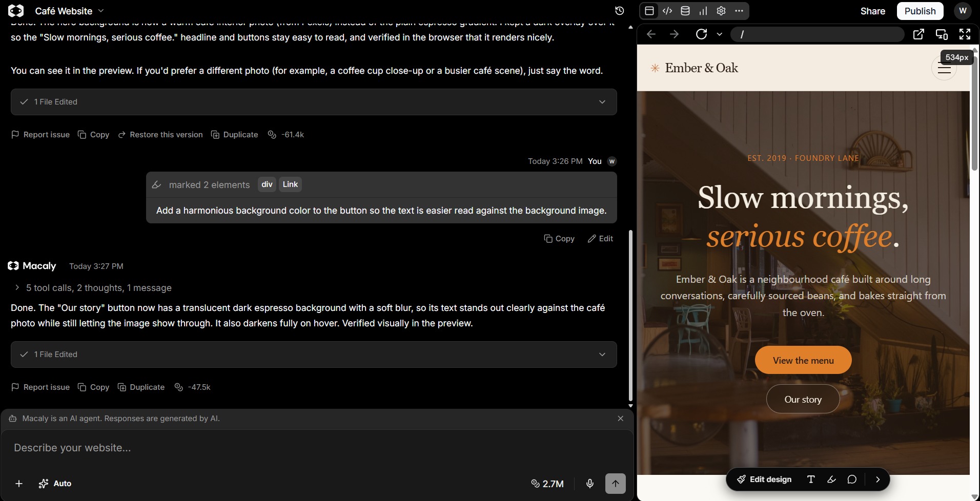Click the chat panel scrollbar
Screen dimensions: 980x501
click(x=630, y=315)
